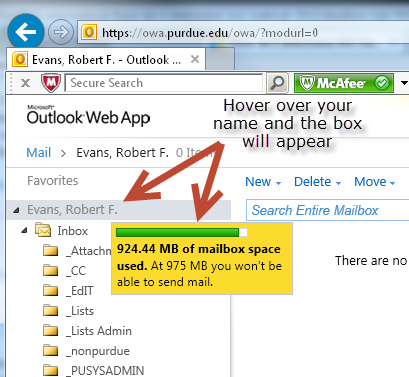This screenshot has width=409, height=377.
Task: Click the _PUSYSADMIN folder icon
Action: pyautogui.click(x=51, y=370)
